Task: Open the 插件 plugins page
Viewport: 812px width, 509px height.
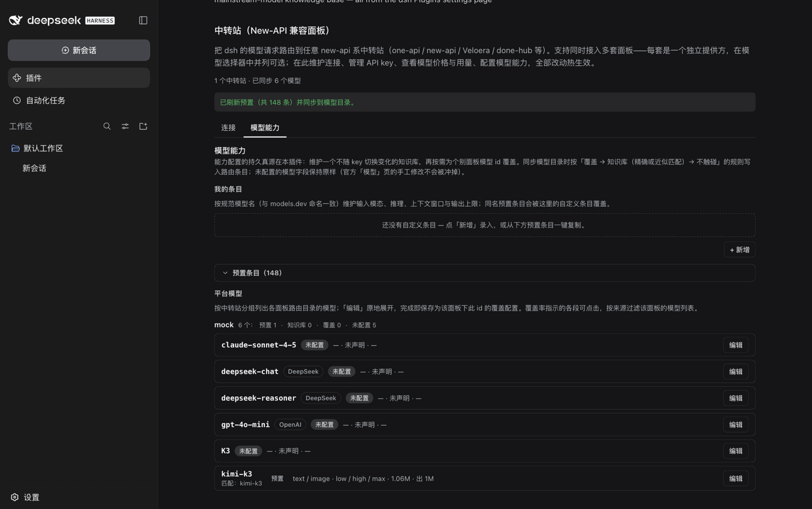Action: (x=79, y=78)
